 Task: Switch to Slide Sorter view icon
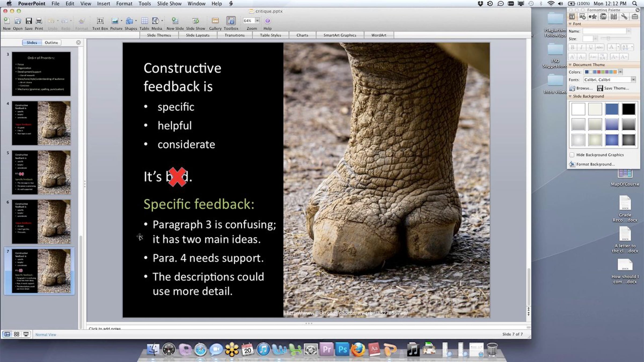click(16, 334)
